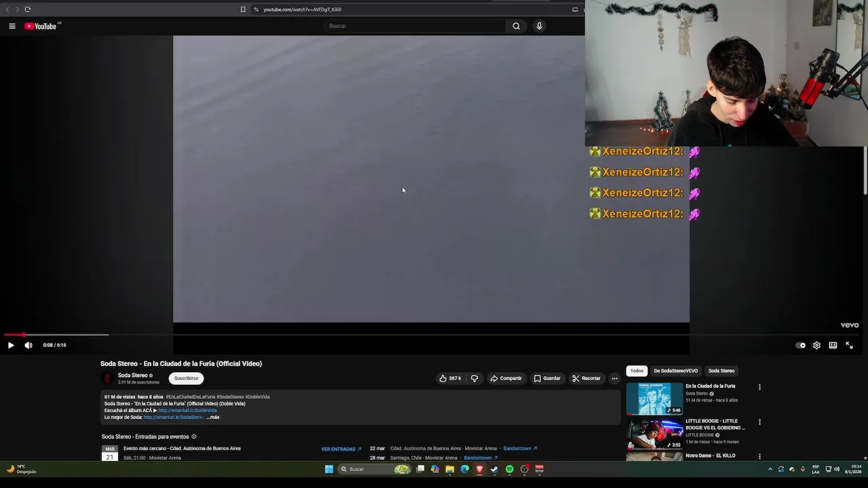868x488 pixels.
Task: Go to the YouTube home logo
Action: 42,26
